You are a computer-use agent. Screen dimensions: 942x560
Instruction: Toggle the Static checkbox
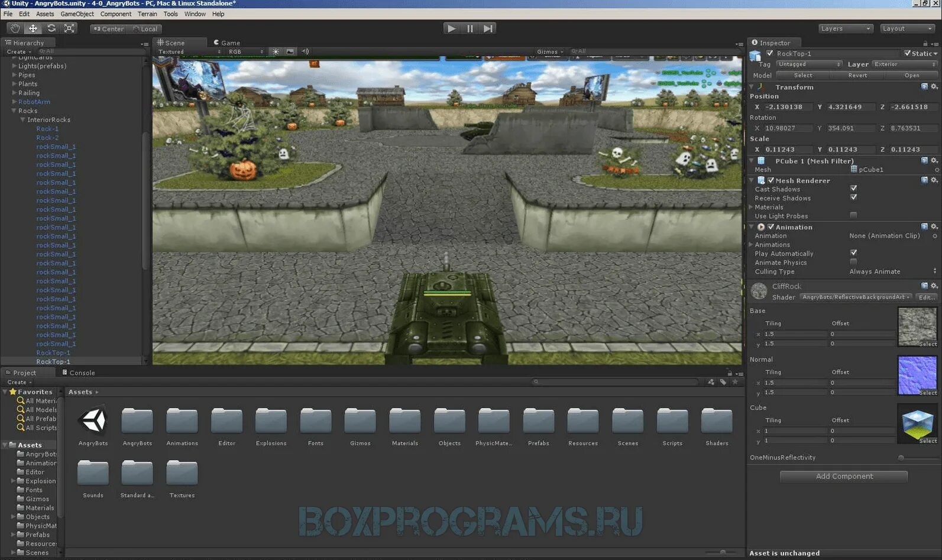(908, 53)
